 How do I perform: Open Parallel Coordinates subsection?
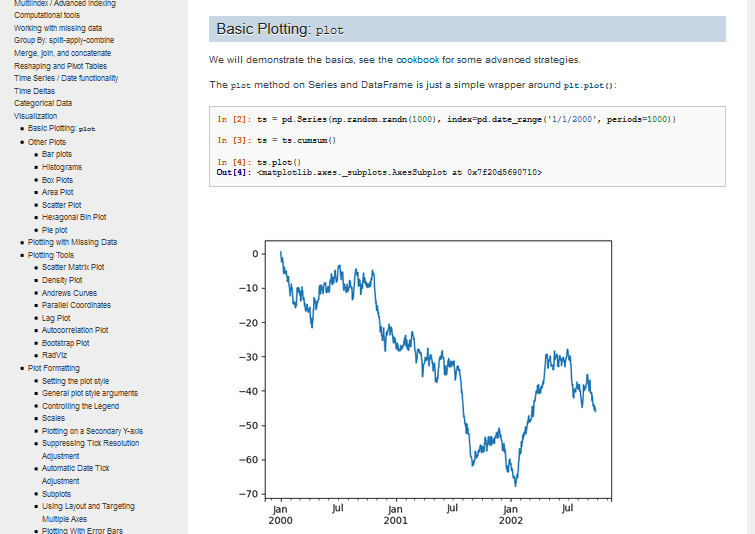76,305
